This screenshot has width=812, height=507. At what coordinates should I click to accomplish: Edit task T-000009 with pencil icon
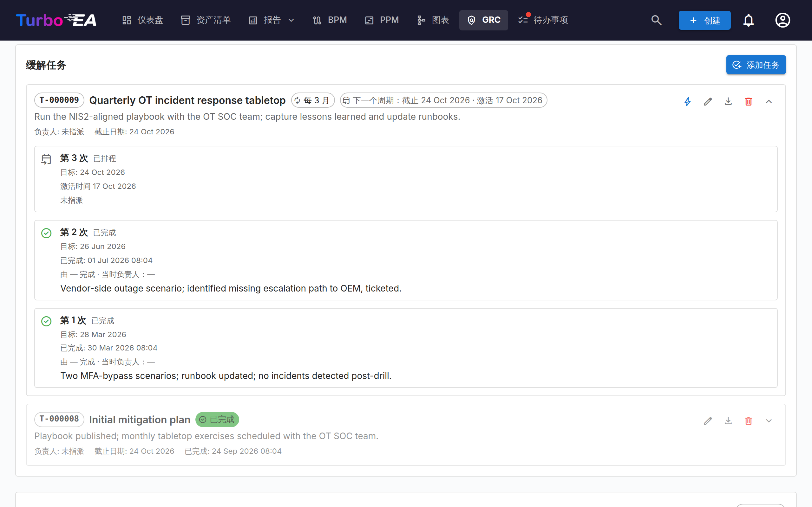(708, 101)
